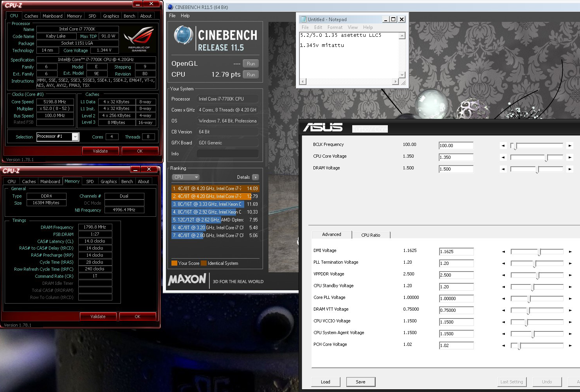Click right arrow for BCLK Frequency

coord(570,146)
